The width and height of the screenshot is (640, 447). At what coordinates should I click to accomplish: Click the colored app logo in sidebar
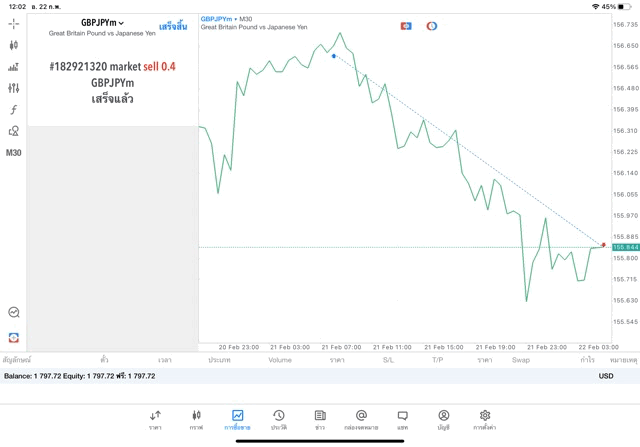pyautogui.click(x=13, y=337)
